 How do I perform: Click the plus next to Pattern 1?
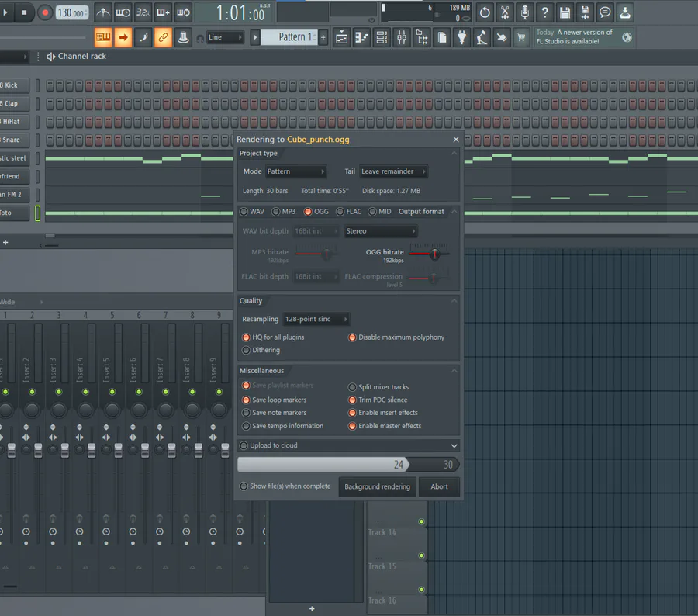(323, 37)
